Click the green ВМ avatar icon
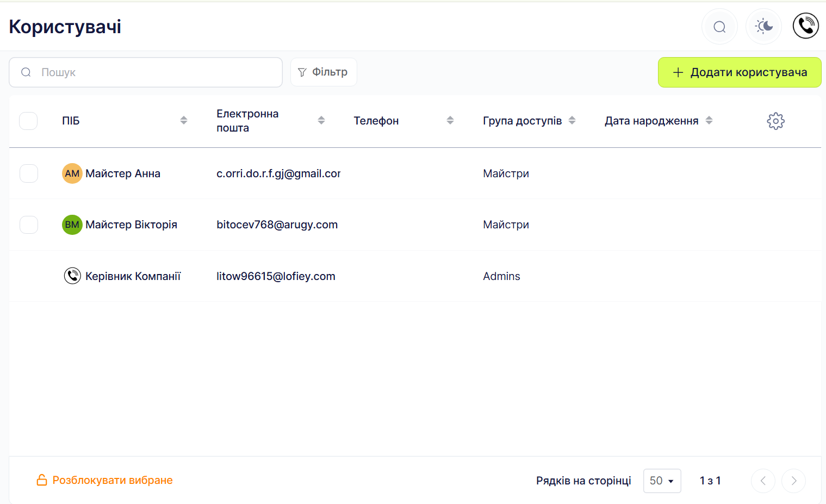The height and width of the screenshot is (504, 826). [x=72, y=225]
